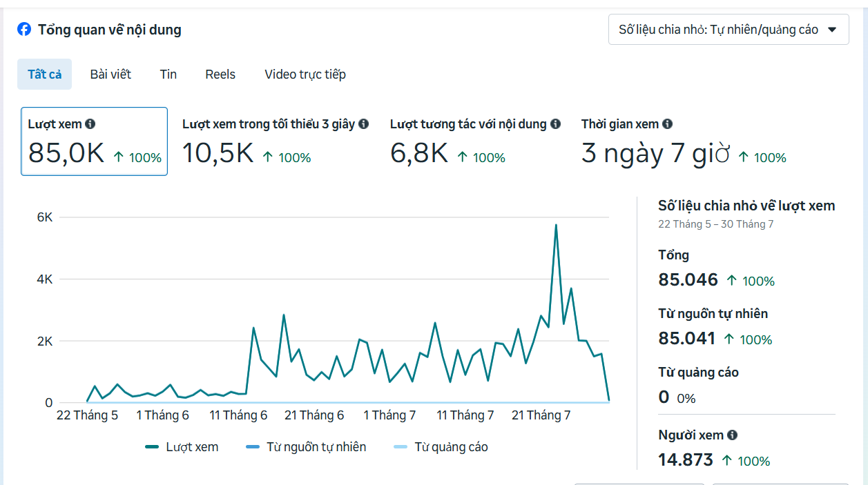Click the 22 Tháng 5 axis label
Image resolution: width=868 pixels, height=485 pixels.
[87, 415]
